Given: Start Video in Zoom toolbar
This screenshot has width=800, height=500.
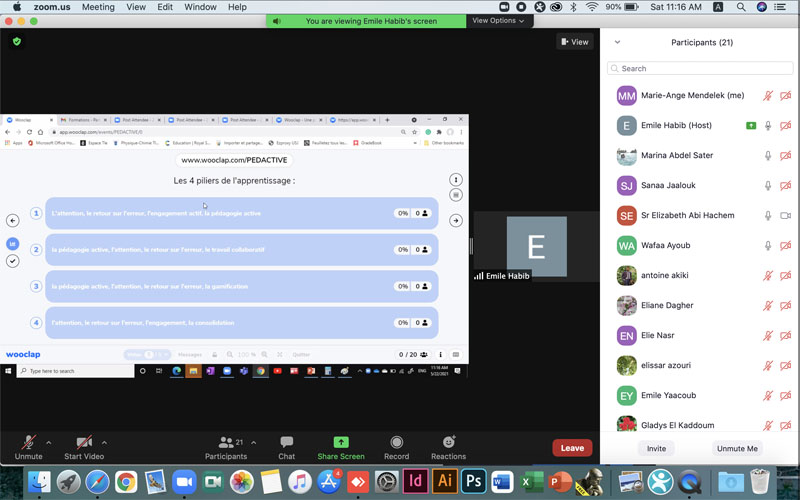Looking at the screenshot, I should coord(84,447).
